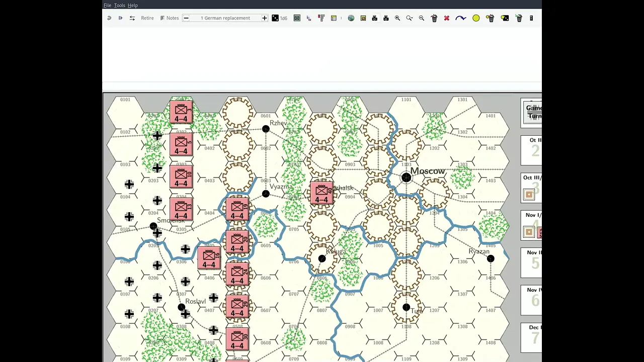The image size is (644, 362).
Task: Click the Nov I turn box marker
Action: point(529,232)
